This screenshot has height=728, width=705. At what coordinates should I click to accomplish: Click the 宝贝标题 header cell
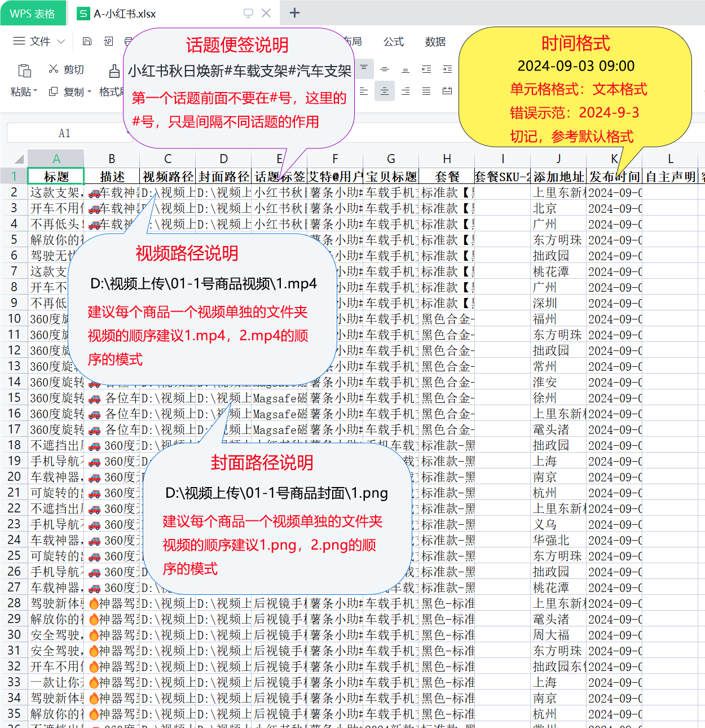tap(391, 176)
